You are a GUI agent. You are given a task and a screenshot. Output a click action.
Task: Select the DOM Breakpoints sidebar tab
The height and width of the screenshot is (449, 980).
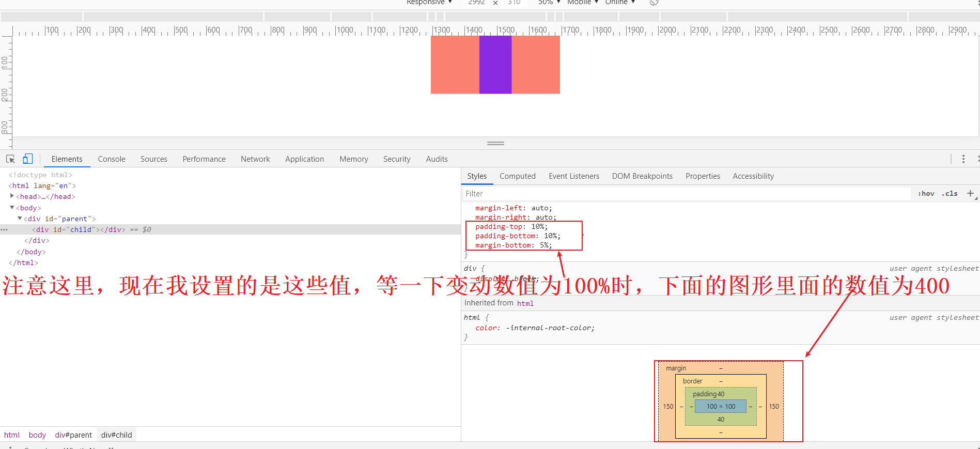642,176
